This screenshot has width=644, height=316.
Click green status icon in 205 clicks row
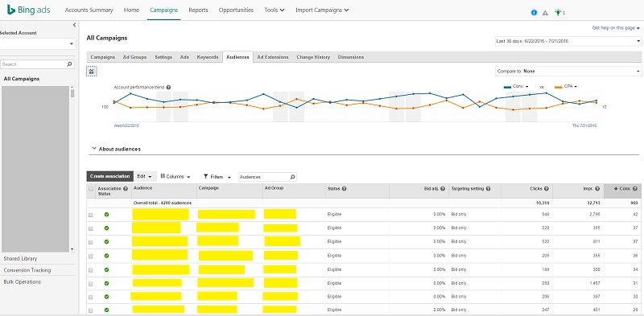point(107,256)
